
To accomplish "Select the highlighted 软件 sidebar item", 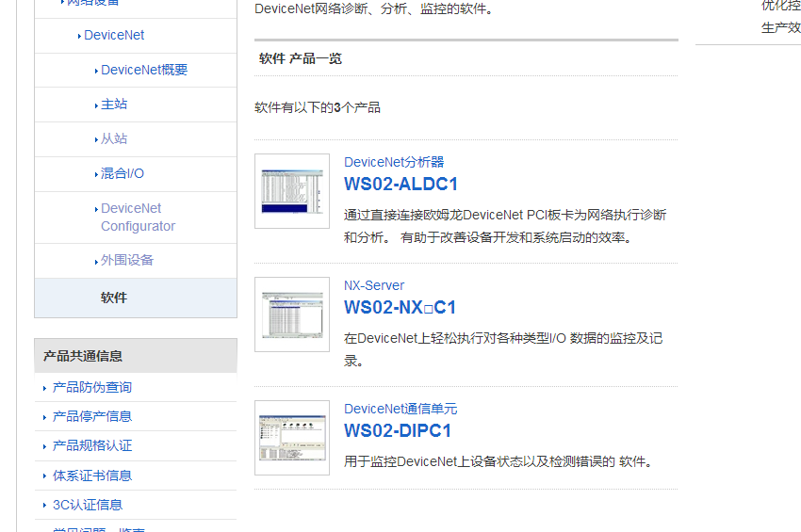I will click(114, 298).
